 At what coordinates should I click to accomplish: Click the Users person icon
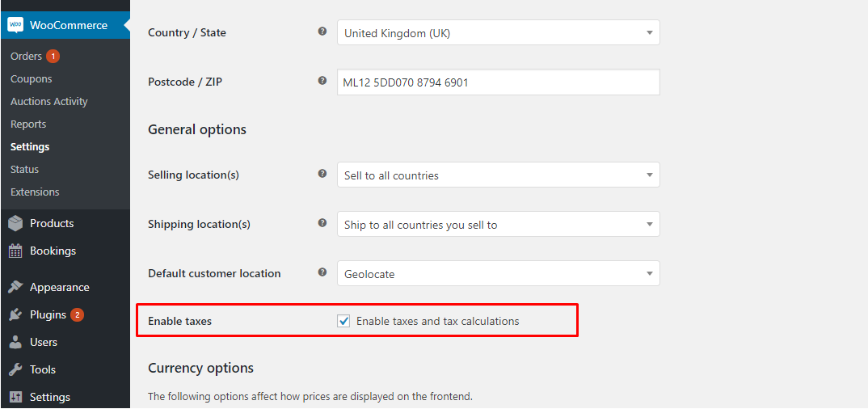(x=15, y=342)
